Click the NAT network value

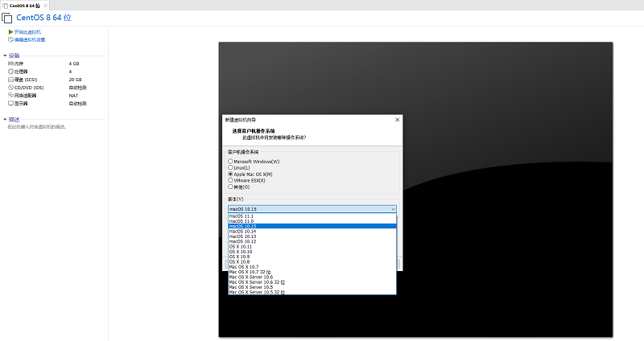tap(73, 96)
